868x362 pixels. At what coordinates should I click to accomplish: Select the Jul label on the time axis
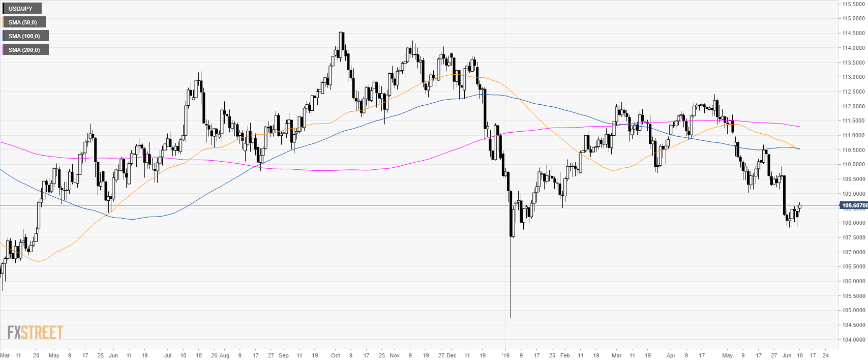click(168, 355)
